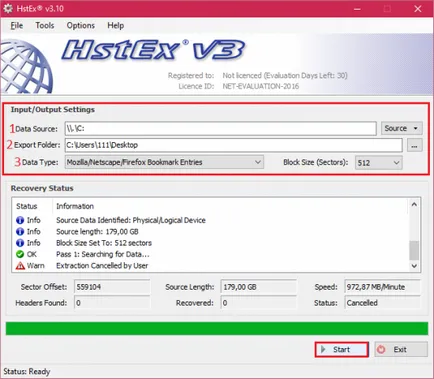Click the green progress bar
This screenshot has height=379, width=434.
pos(217,328)
